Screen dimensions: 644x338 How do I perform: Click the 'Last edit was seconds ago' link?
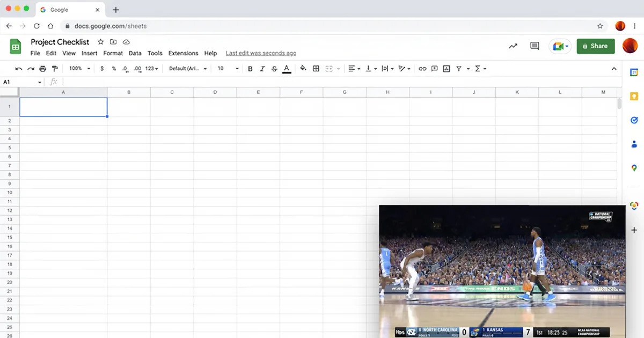coord(261,53)
